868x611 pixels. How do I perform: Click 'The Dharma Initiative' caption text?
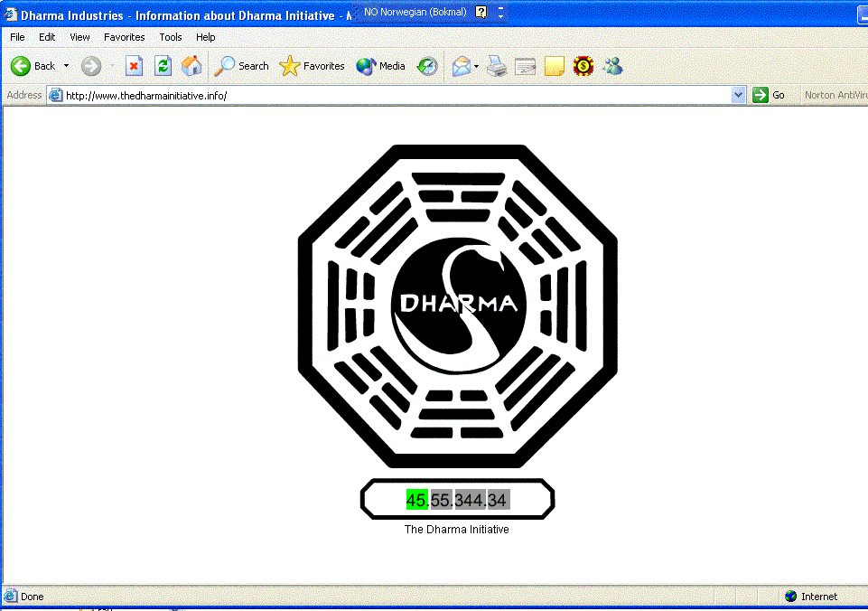(x=457, y=530)
